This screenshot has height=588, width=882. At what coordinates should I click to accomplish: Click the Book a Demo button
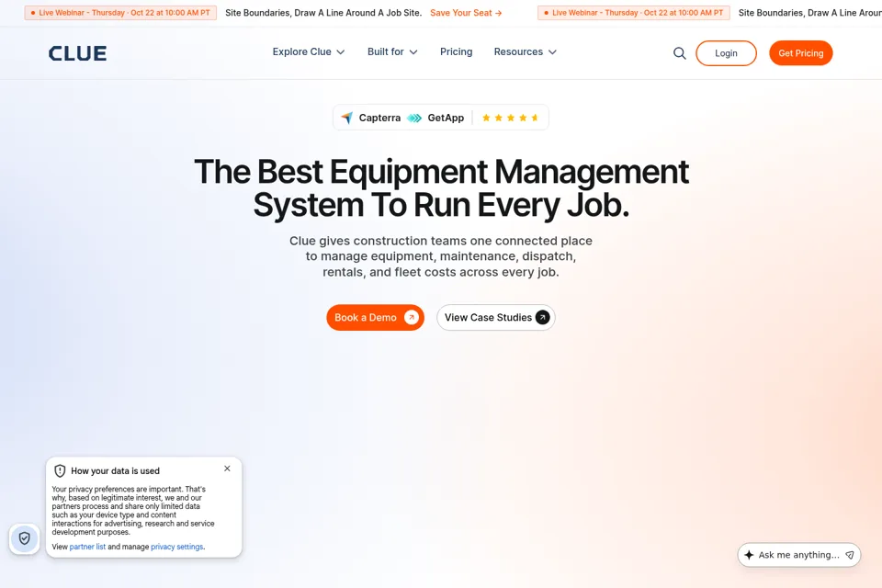coord(375,317)
